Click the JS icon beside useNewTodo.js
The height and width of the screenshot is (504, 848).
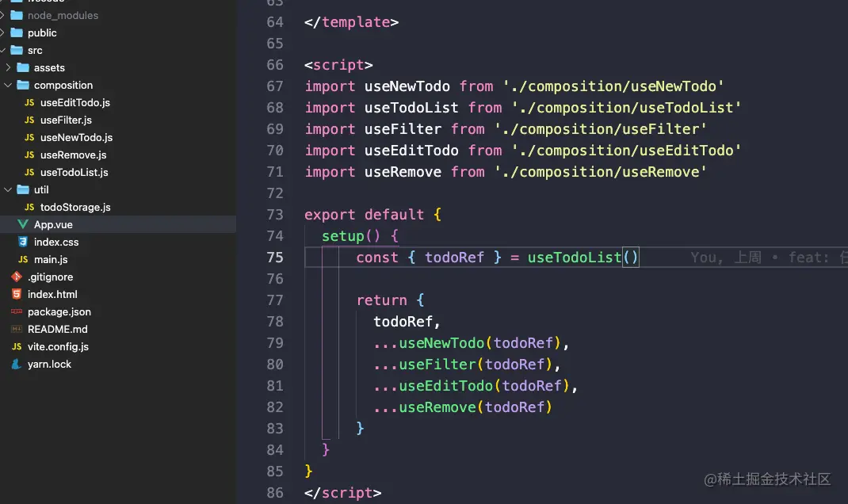(x=29, y=137)
